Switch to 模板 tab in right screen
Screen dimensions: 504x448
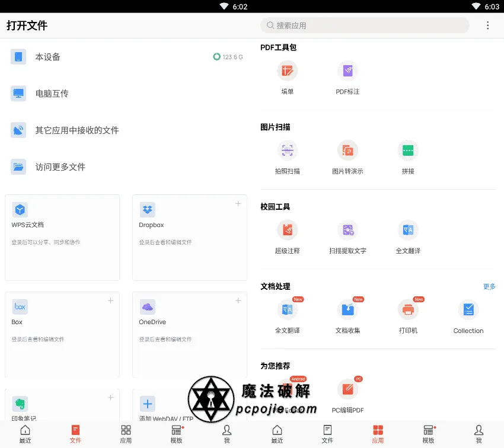click(429, 434)
